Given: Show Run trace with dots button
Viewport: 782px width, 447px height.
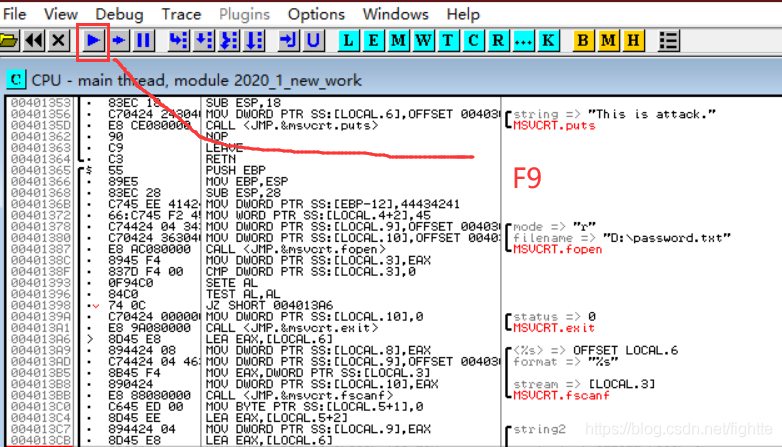Looking at the screenshot, I should (523, 40).
